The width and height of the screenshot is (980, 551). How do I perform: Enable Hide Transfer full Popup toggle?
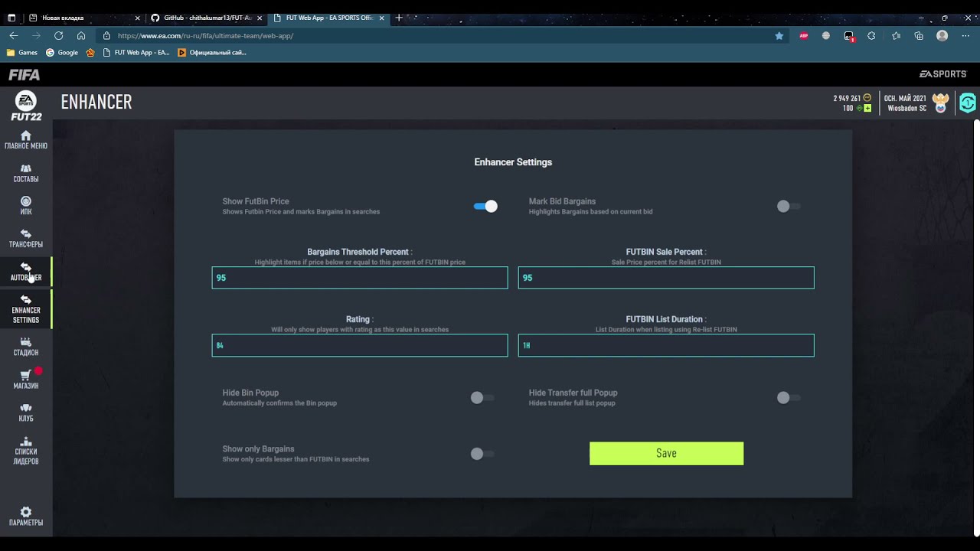(x=789, y=398)
